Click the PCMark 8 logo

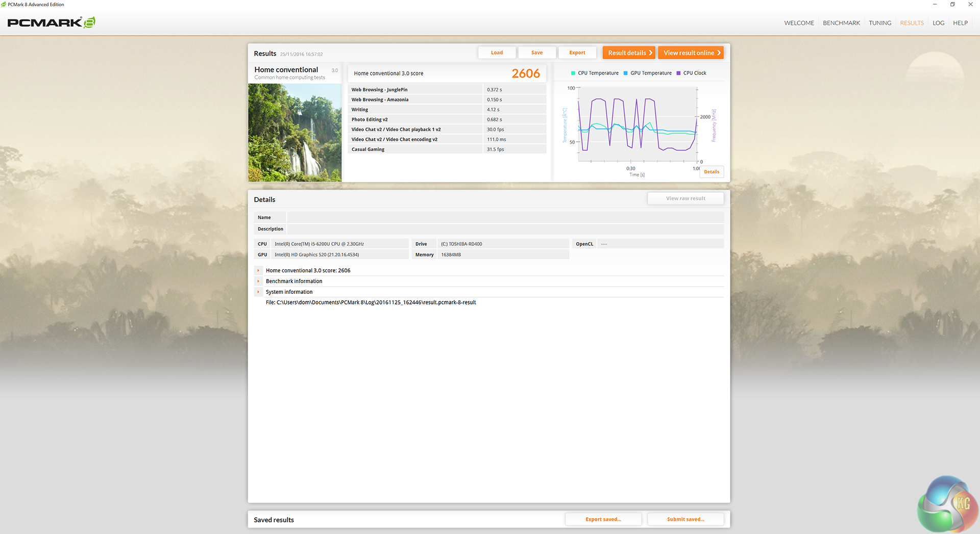51,22
